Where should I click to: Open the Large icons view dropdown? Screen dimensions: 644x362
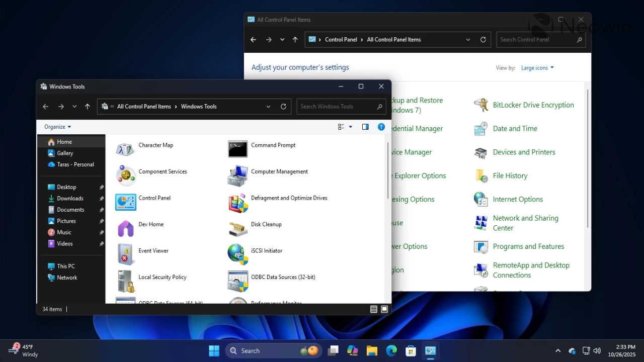[x=537, y=67]
